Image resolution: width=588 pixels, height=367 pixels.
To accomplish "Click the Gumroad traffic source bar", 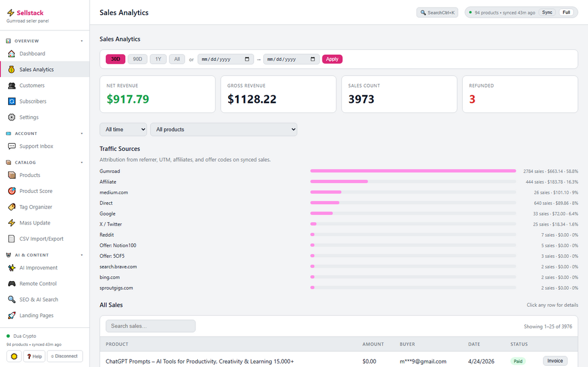I will pos(413,171).
